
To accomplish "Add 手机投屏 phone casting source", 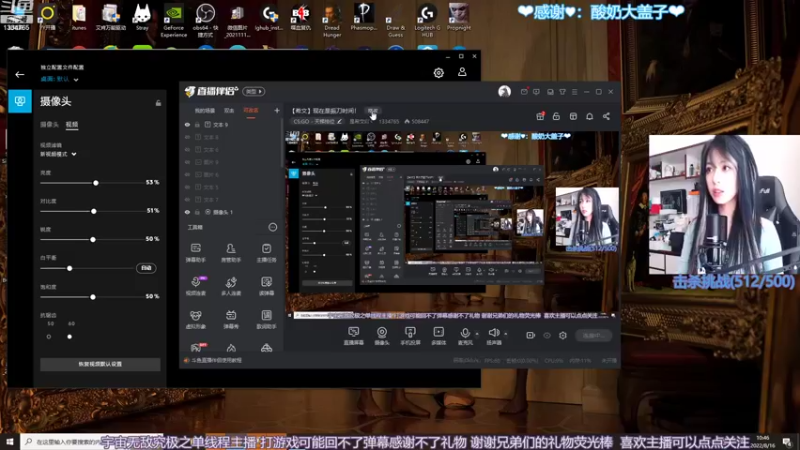I will click(x=410, y=336).
